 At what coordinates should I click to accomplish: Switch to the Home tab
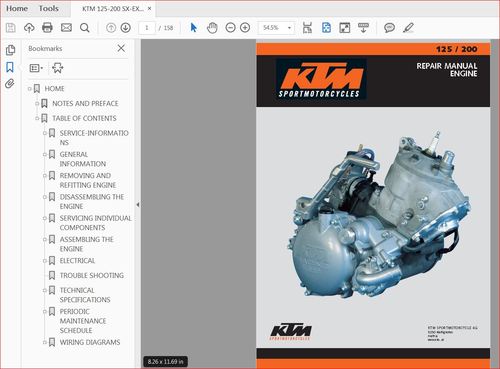point(17,8)
